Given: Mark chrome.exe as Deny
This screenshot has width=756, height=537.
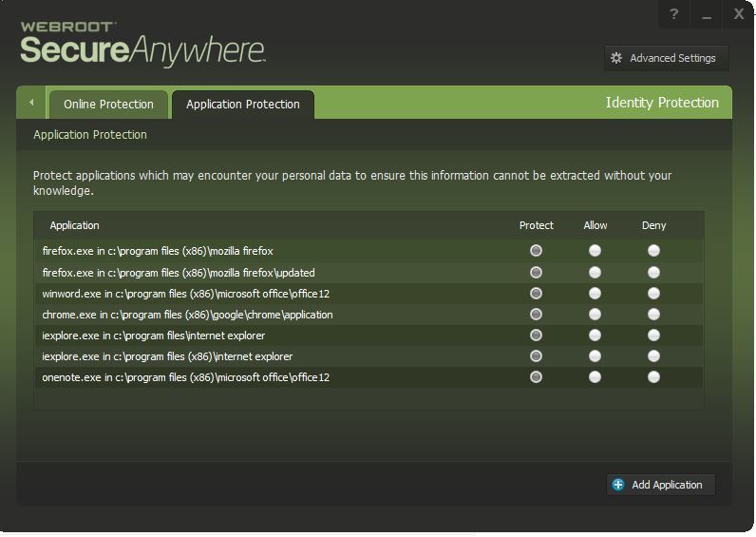Looking at the screenshot, I should [x=653, y=314].
